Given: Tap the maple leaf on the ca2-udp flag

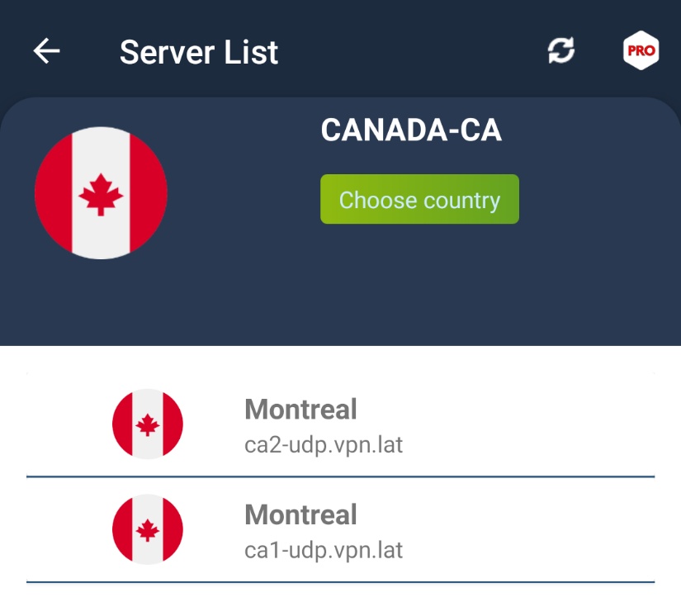Looking at the screenshot, I should pos(148,425).
